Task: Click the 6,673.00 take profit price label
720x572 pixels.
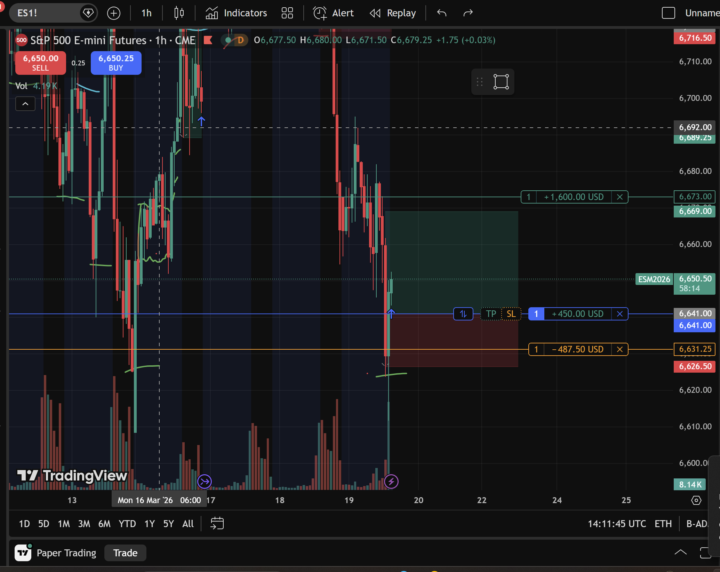Action: pos(694,197)
